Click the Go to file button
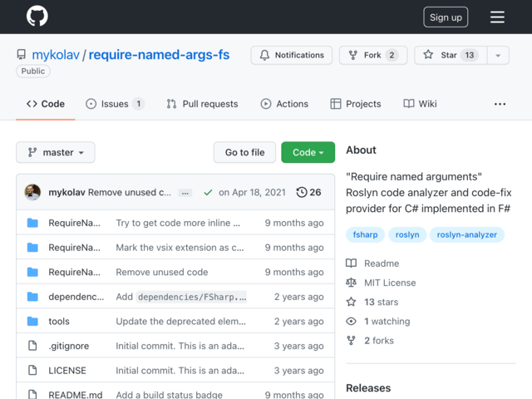Viewport: 532px width, 399px height. (x=244, y=152)
